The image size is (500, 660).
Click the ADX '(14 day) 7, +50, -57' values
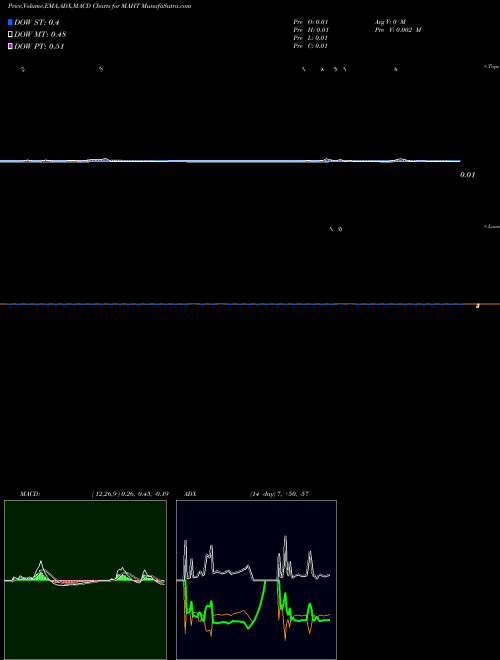[279, 494]
